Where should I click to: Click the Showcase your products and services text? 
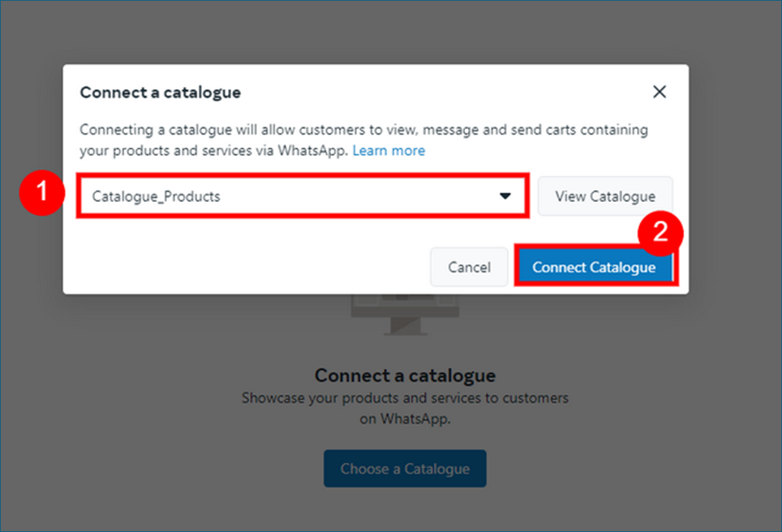click(x=405, y=398)
